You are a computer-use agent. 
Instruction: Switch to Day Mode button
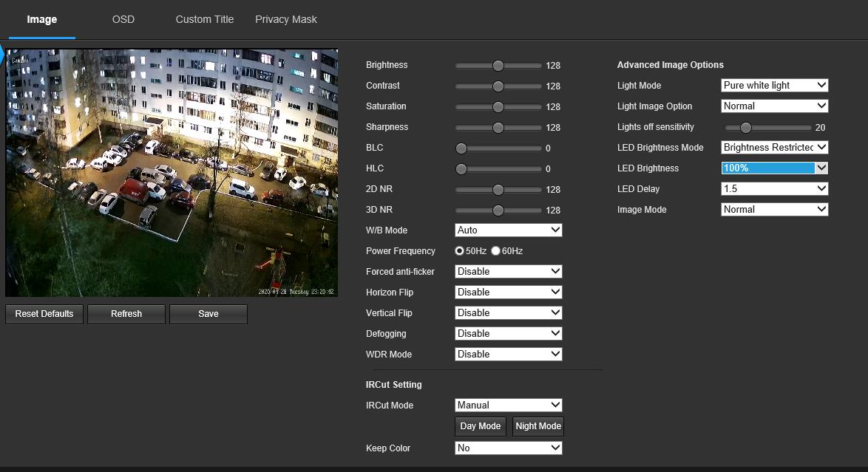coord(480,426)
